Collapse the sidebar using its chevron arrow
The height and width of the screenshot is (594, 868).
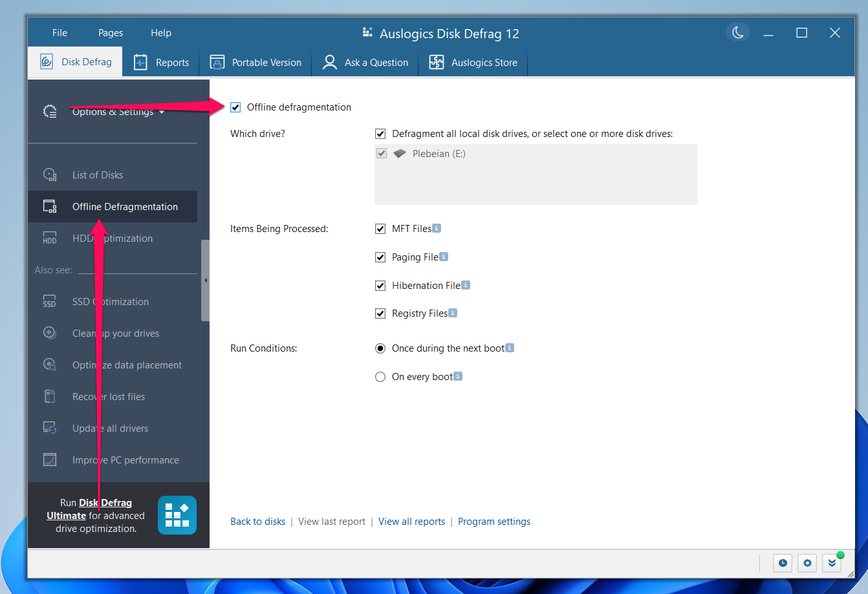pos(206,281)
